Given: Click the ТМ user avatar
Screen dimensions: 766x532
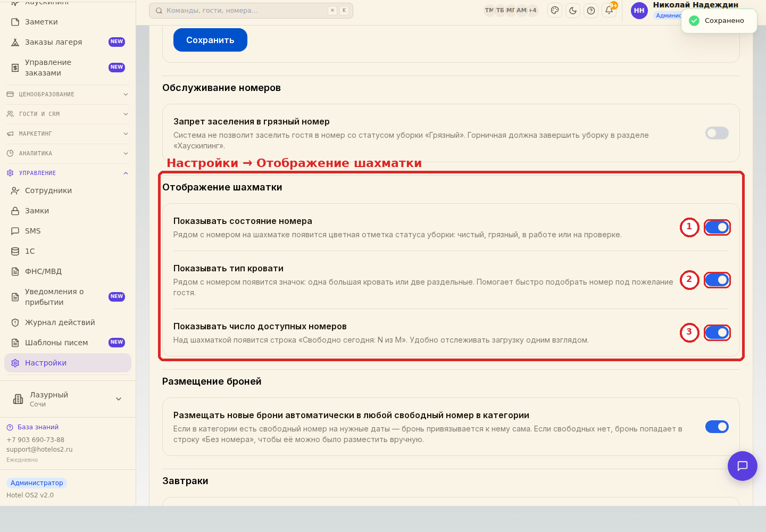Looking at the screenshot, I should pyautogui.click(x=489, y=10).
